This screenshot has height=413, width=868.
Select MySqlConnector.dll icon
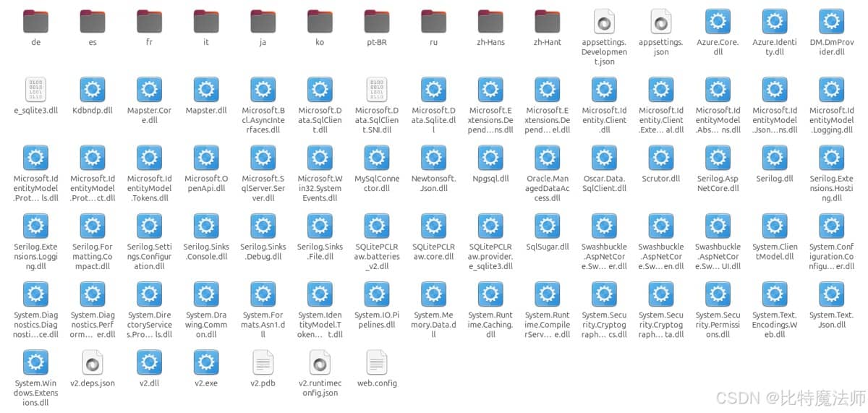pyautogui.click(x=377, y=158)
